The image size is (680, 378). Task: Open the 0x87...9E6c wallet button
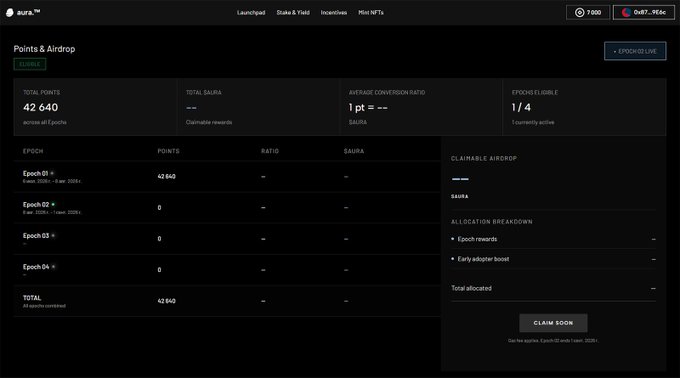coord(644,13)
